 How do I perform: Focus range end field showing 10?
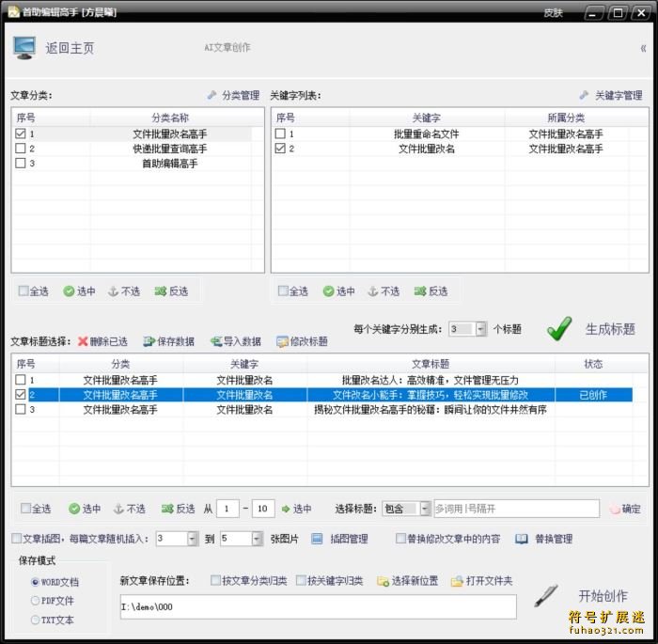(263, 509)
